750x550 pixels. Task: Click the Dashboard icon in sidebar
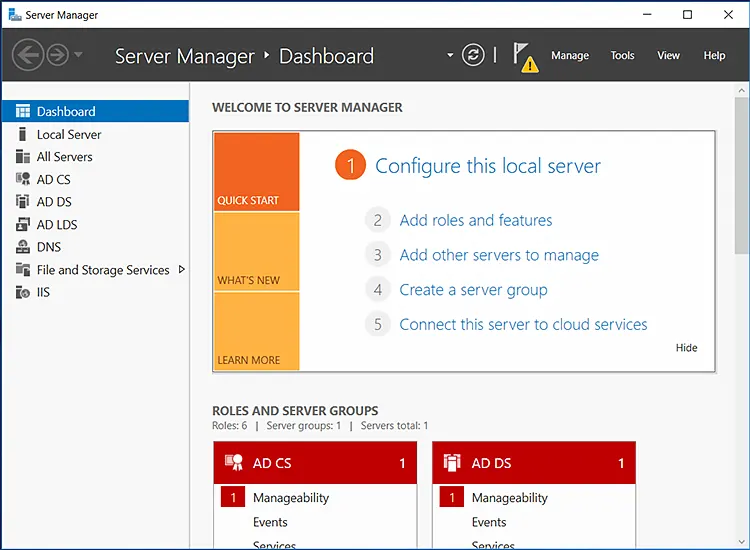(x=22, y=111)
